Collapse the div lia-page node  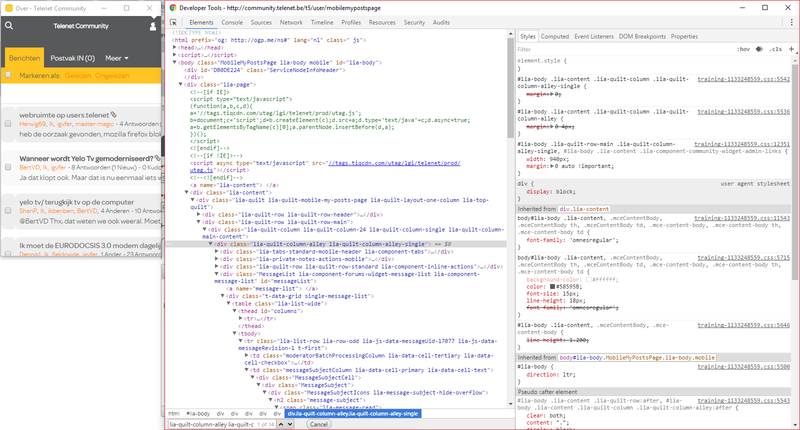[x=181, y=85]
